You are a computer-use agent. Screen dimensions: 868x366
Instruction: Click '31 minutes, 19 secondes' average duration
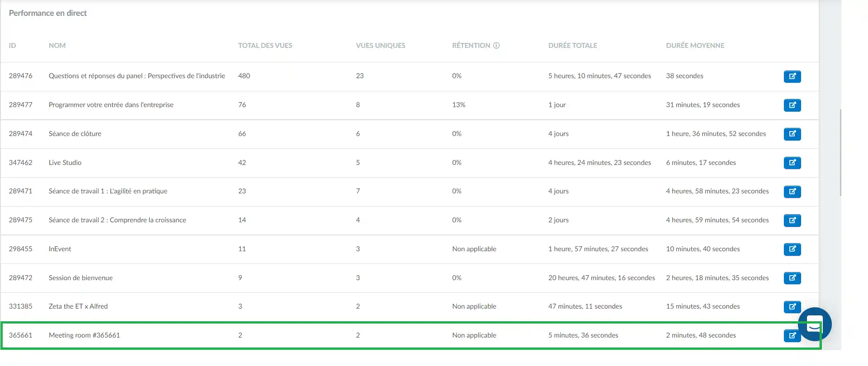click(x=703, y=105)
